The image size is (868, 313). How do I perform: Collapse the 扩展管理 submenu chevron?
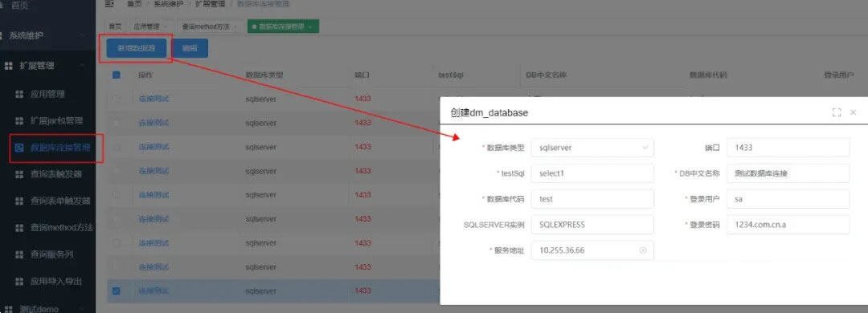point(83,66)
